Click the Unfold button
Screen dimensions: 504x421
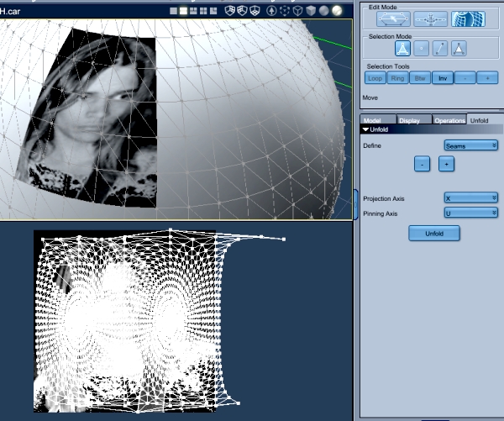click(x=434, y=234)
